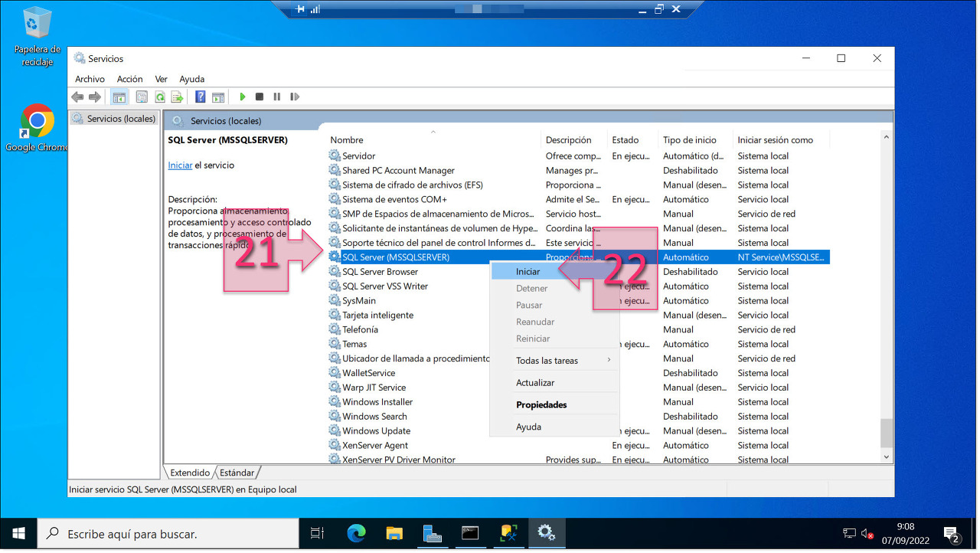Select the Windows Installer service
980x553 pixels.
(x=579, y=402)
